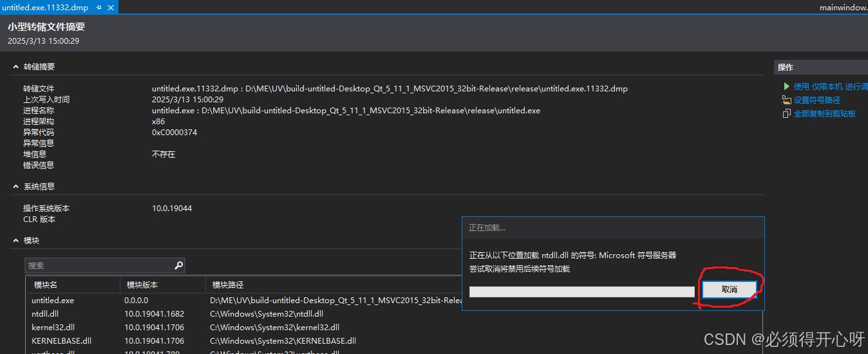This screenshot has height=354, width=868.
Task: Select the ntdll.dll module row
Action: point(45,314)
